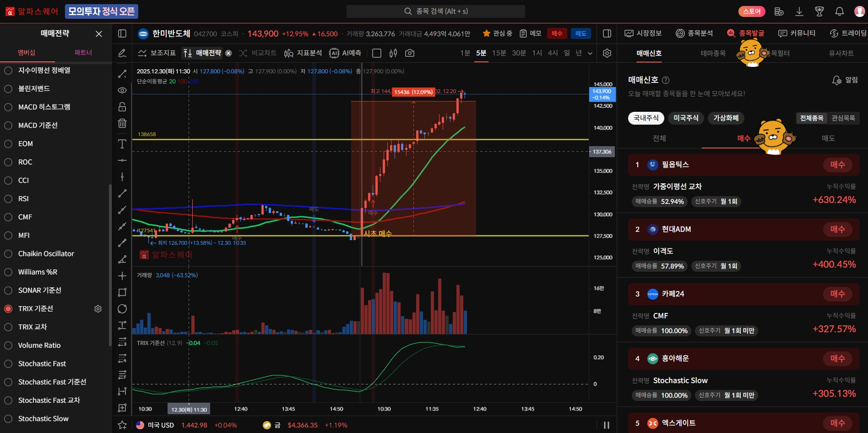Click the lock drawings icon

point(122,107)
